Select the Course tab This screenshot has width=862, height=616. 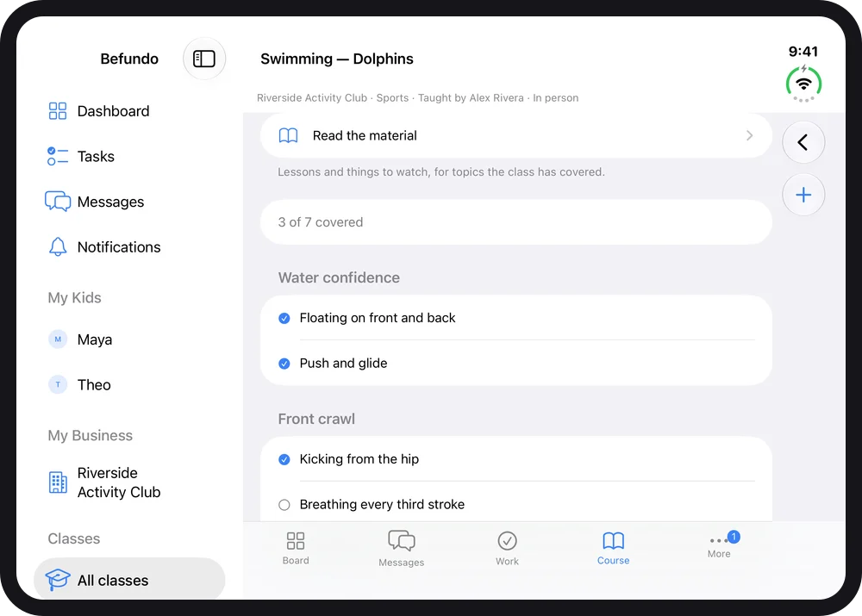tap(613, 548)
